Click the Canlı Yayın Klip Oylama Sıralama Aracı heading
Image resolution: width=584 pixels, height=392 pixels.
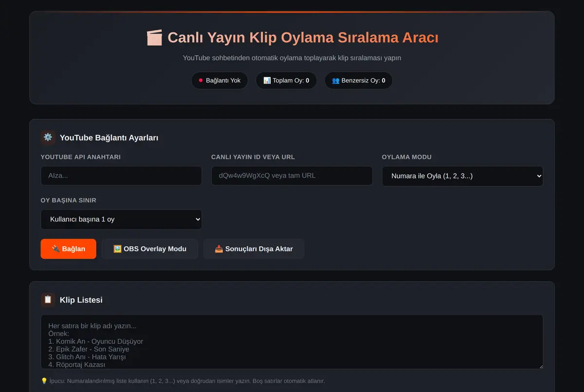292,37
